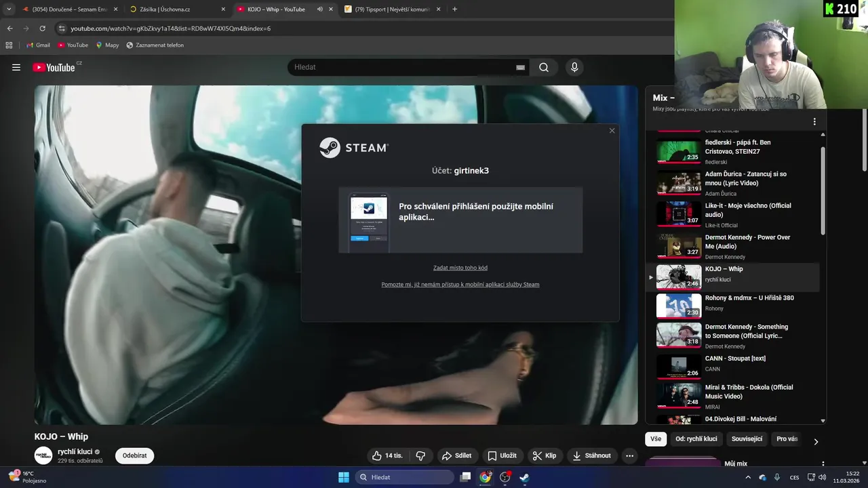868x488 pixels.
Task: Open the tab search dropdown
Action: 8,9
